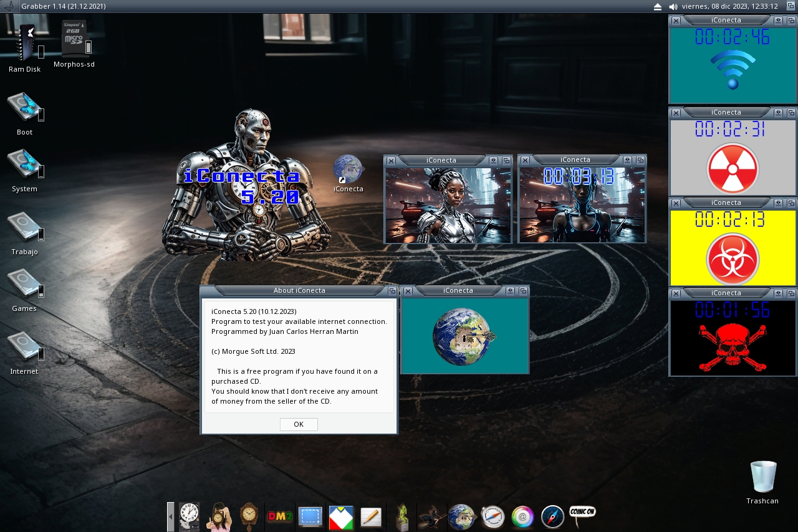Screen dimensions: 798x532
Task: Click the pencil notepad dock icon
Action: coord(371,517)
